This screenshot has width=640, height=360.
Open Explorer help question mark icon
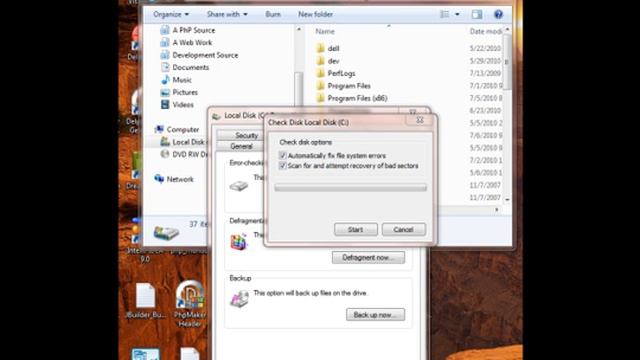click(x=498, y=14)
